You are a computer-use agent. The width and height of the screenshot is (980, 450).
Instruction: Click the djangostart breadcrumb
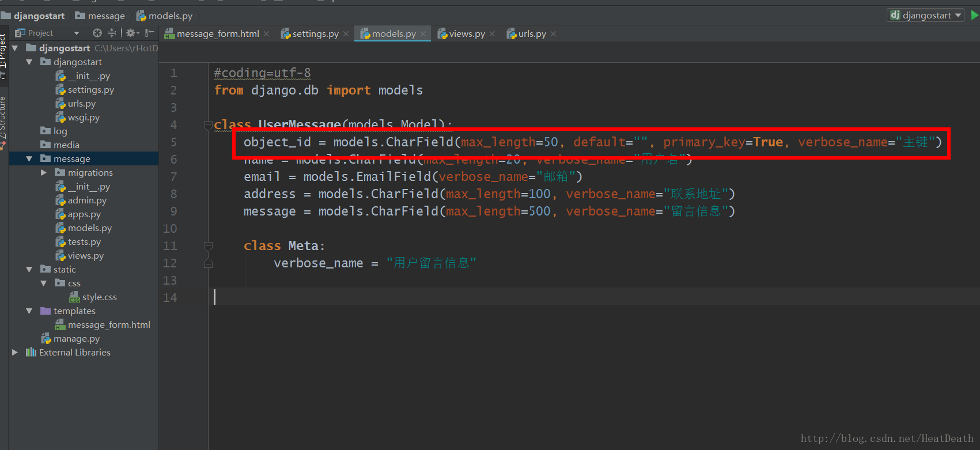pos(33,16)
